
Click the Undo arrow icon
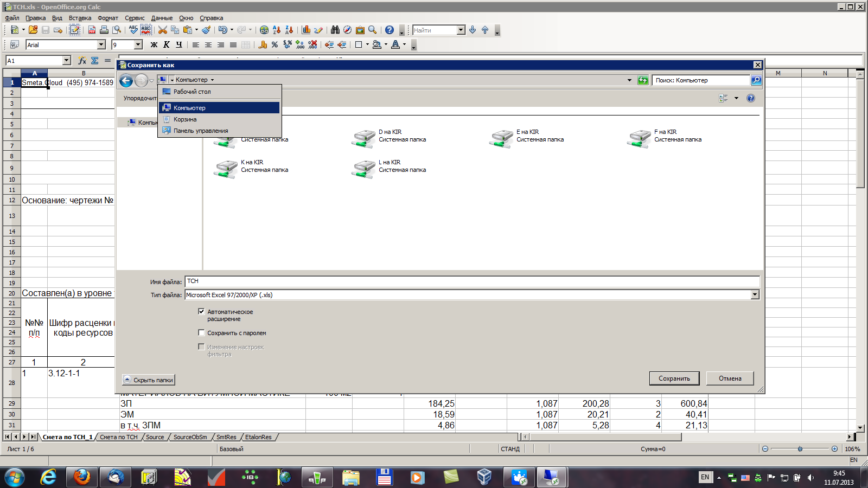(222, 30)
